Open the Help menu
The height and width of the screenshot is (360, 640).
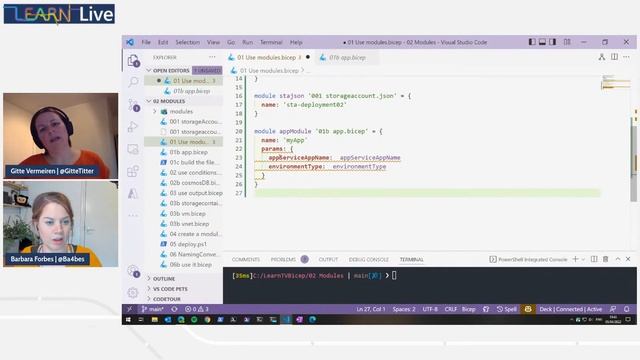tap(296, 42)
